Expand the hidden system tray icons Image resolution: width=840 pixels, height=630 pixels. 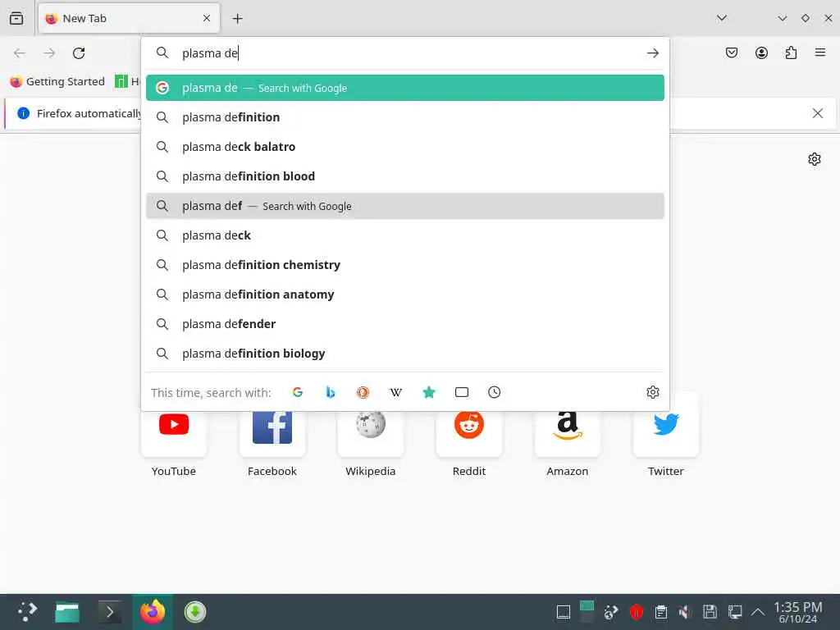tap(757, 612)
